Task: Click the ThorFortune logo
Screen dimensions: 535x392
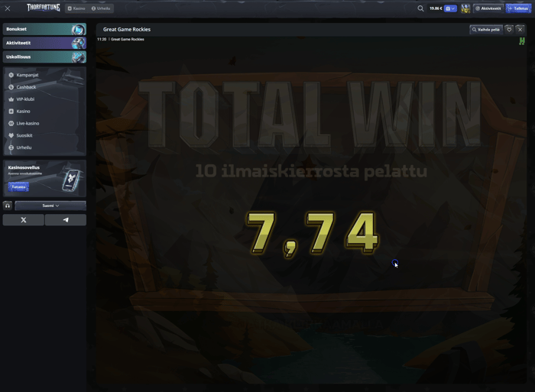Action: [44, 8]
